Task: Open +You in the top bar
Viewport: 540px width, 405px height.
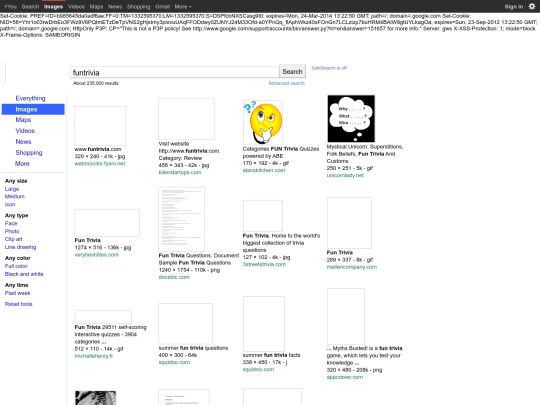Action: pyautogui.click(x=10, y=7)
